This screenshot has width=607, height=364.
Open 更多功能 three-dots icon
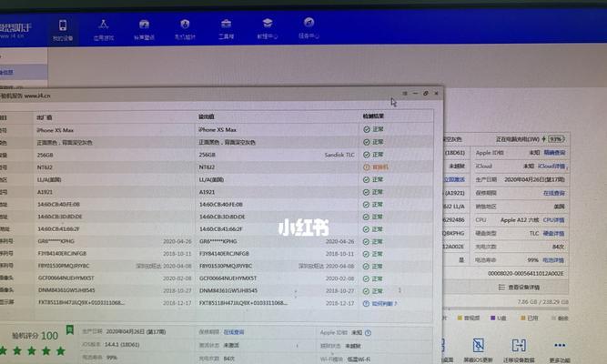click(560, 345)
